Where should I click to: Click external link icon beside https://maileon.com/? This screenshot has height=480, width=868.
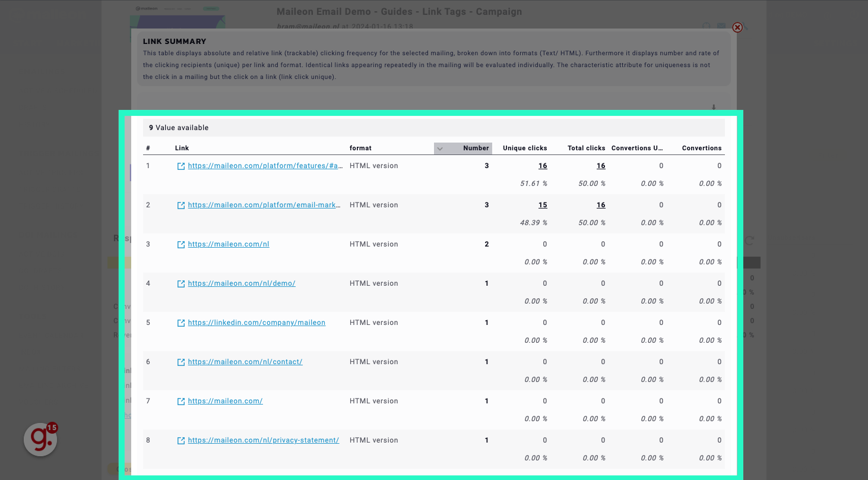pyautogui.click(x=181, y=402)
